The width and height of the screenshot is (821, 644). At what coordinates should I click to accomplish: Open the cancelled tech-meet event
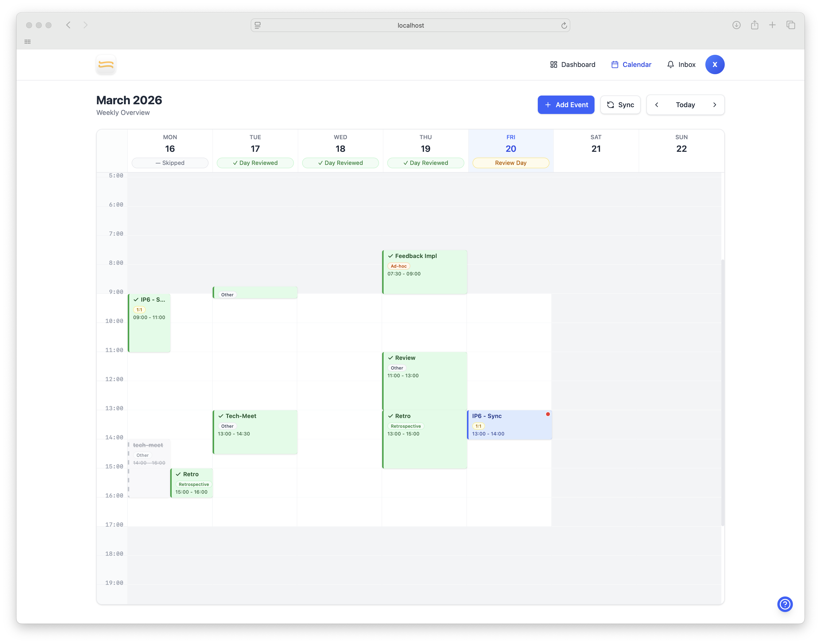pyautogui.click(x=149, y=468)
